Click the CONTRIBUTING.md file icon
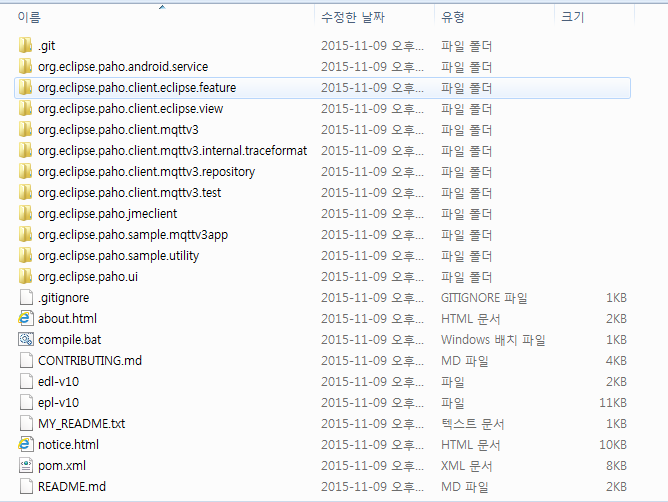 click(26, 361)
